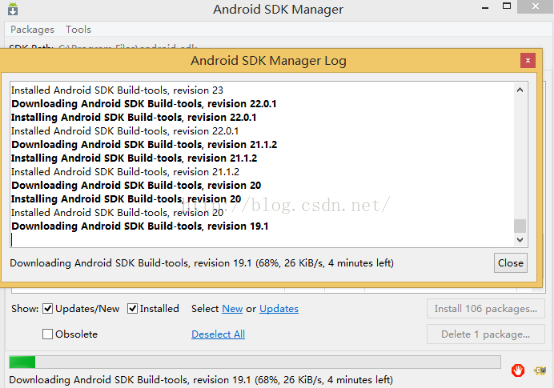
Task: Maximize the Android SDK Manager window
Action: pyautogui.click(x=507, y=6)
